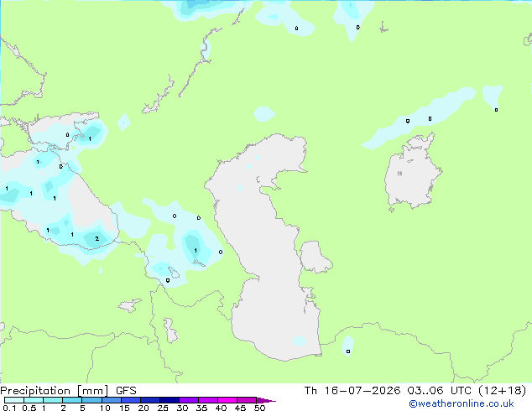Pick the legend swatch between 10 and 15
Viewport: 532px width, 411px height.
click(112, 400)
